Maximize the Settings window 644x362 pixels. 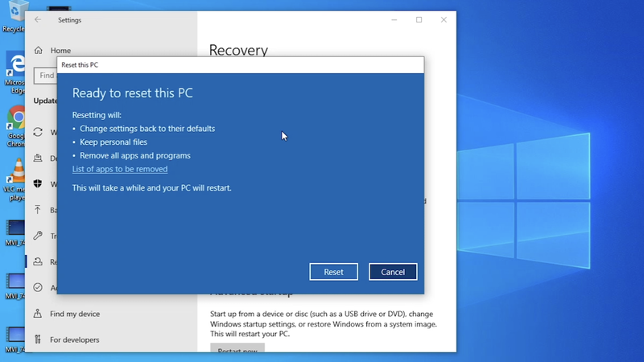tap(419, 19)
